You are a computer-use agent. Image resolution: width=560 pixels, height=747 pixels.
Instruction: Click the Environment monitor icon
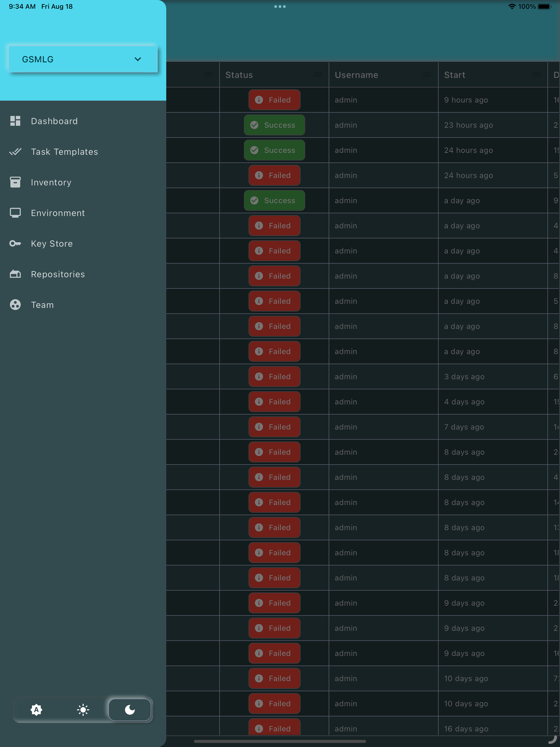[15, 213]
